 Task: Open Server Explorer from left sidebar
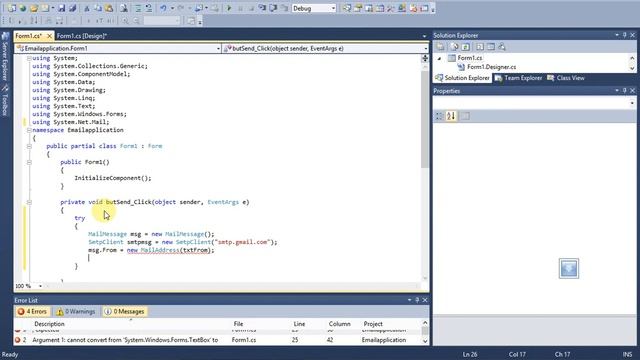(x=5, y=57)
